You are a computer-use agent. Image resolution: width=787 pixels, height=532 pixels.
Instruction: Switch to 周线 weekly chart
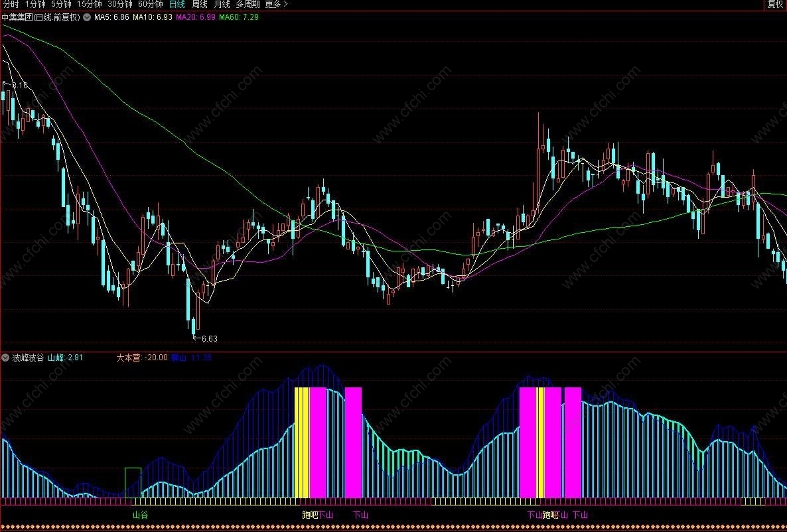tap(199, 5)
